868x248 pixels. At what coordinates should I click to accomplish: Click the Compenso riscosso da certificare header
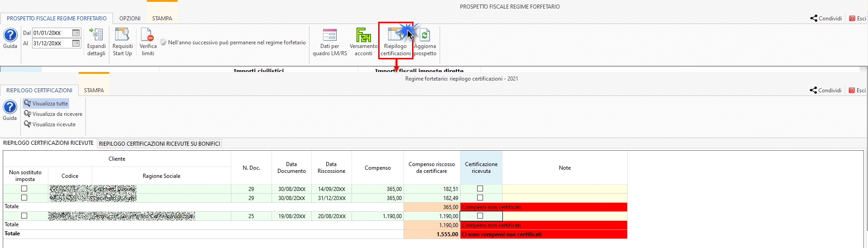point(432,168)
